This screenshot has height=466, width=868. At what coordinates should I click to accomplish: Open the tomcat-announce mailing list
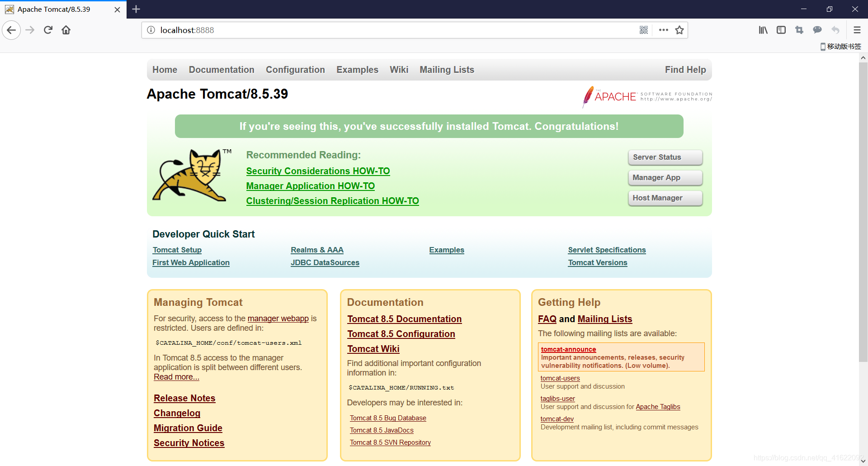[568, 349]
